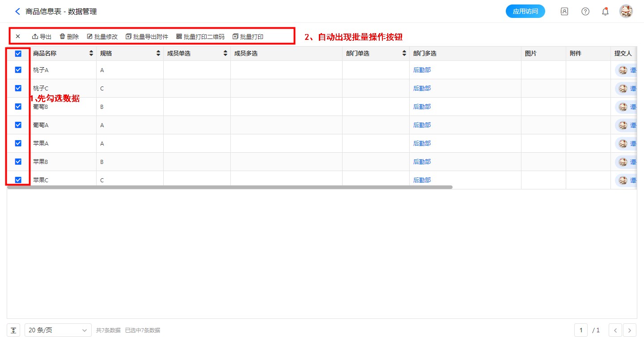Image resolution: width=644 pixels, height=339 pixels.
Task: Click 批量修改 in the batch toolbar
Action: [x=102, y=37]
